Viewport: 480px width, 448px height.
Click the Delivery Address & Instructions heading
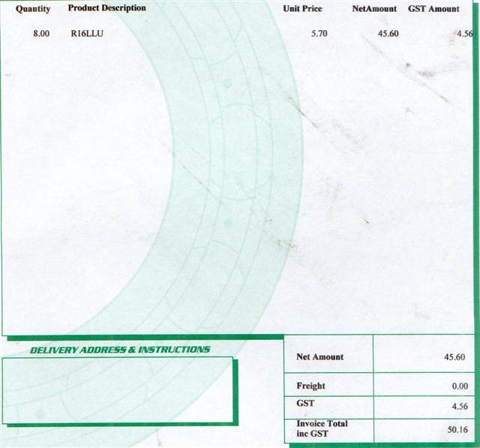[x=120, y=350]
